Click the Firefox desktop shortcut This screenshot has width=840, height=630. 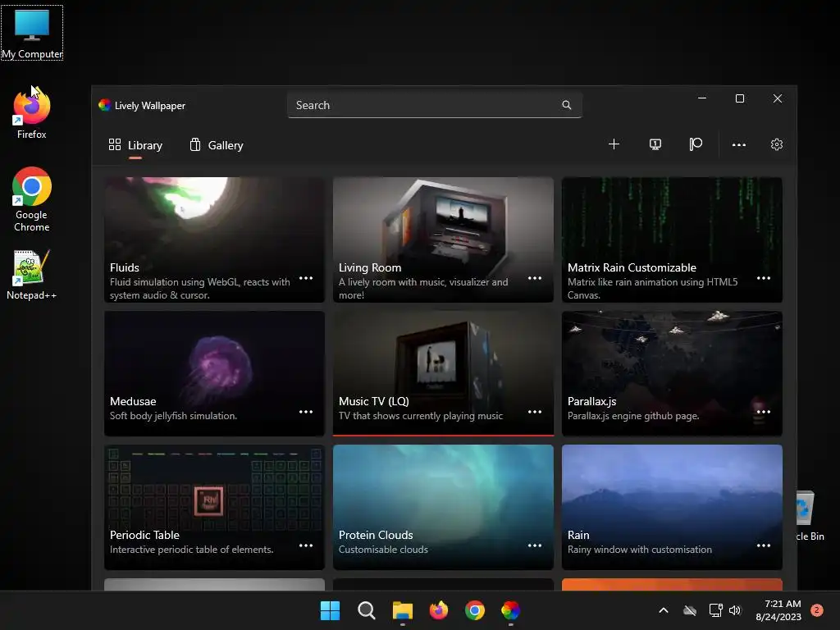click(x=32, y=113)
